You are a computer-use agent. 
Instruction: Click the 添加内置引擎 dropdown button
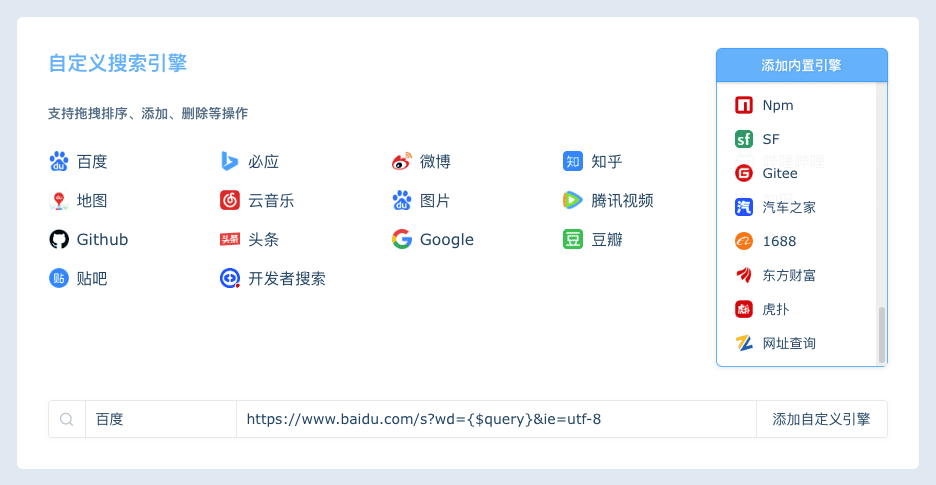coord(801,66)
